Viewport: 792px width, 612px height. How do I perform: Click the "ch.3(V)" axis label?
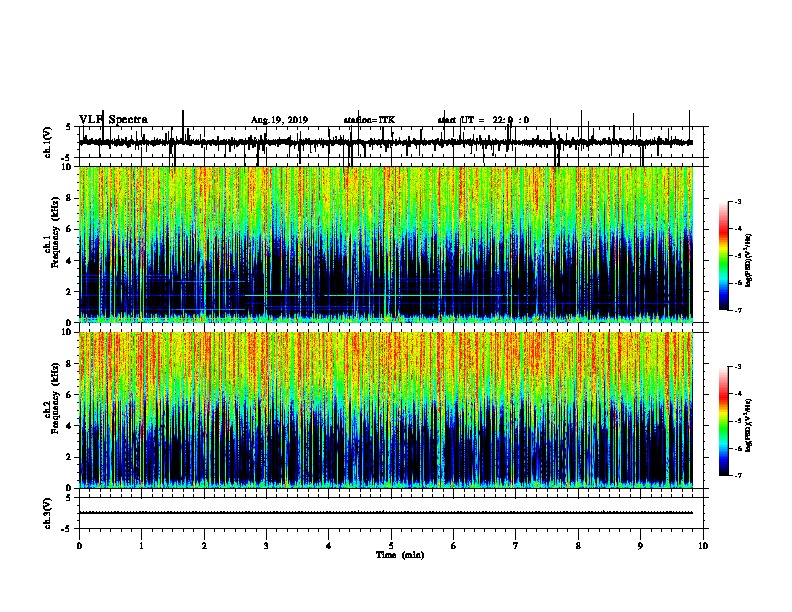[x=48, y=513]
